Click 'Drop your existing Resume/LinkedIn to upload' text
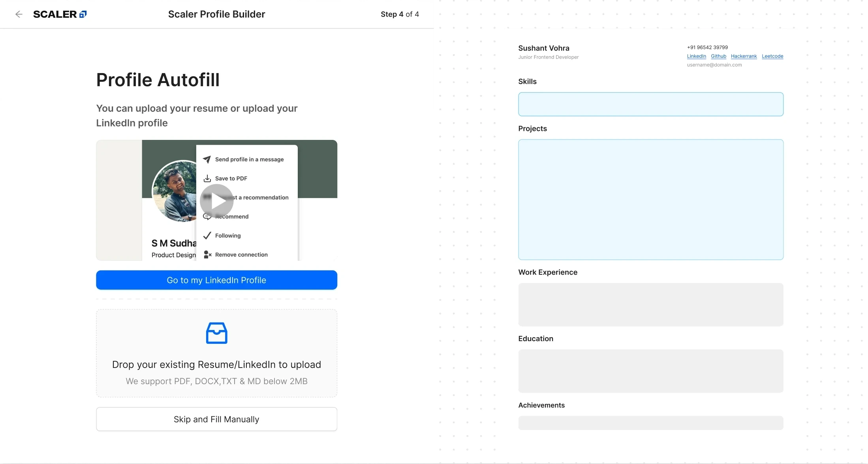 (216, 364)
